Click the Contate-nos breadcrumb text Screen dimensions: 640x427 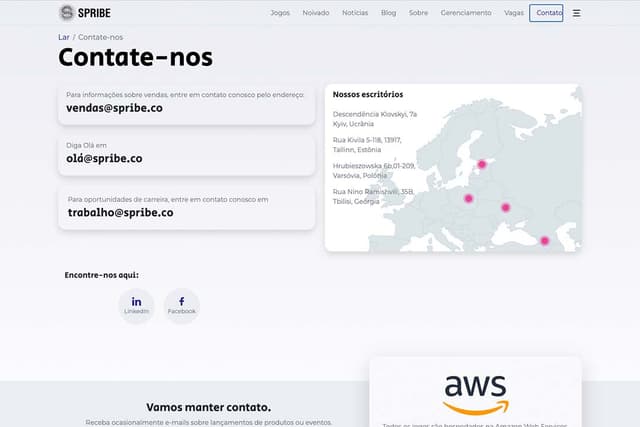point(100,37)
